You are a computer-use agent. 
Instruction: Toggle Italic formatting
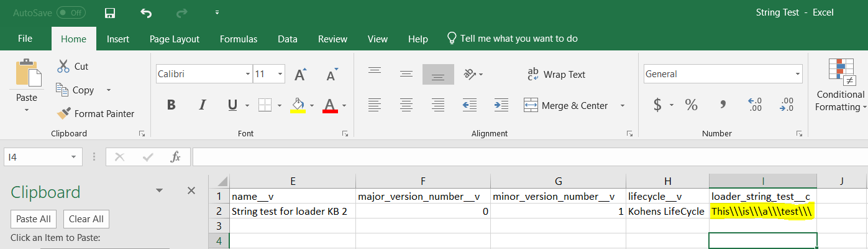[x=201, y=105]
